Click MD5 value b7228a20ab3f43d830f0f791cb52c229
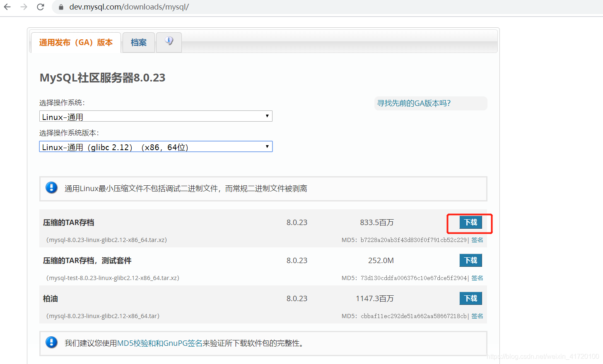This screenshot has width=603, height=364. pos(414,240)
